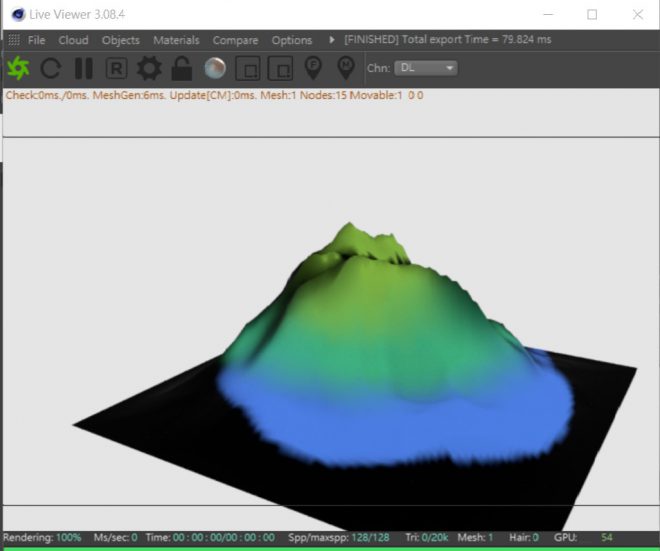Open the Chn channel DL dropdown
Viewport: 660px width, 551px height.
tap(426, 68)
